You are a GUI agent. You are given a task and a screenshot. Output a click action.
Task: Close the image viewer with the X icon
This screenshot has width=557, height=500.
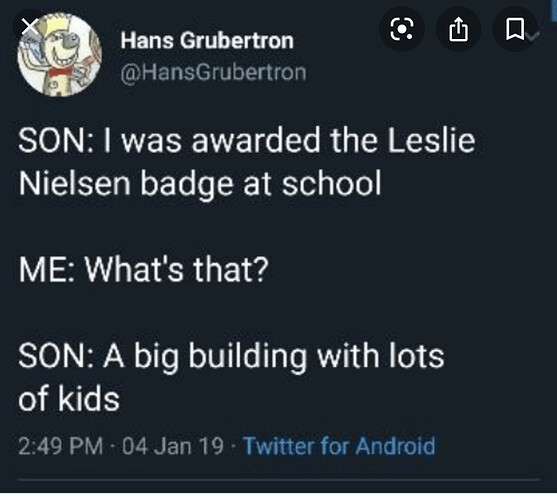point(30,27)
